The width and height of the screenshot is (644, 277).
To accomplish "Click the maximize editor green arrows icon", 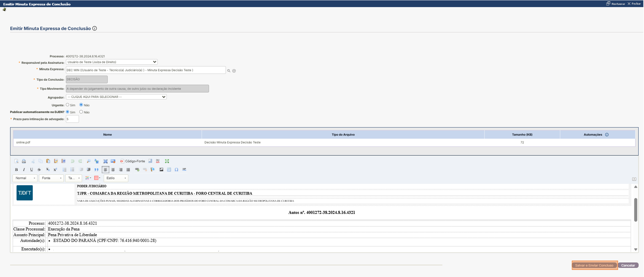I will click(x=167, y=161).
